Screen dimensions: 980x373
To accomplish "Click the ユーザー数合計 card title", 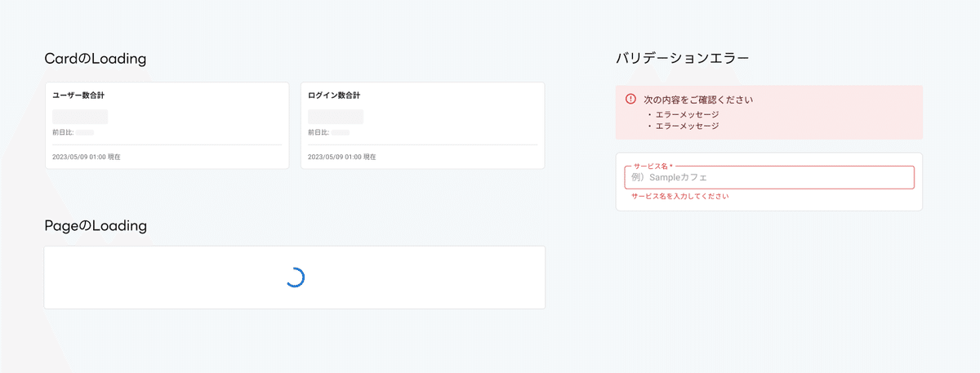I will point(78,95).
